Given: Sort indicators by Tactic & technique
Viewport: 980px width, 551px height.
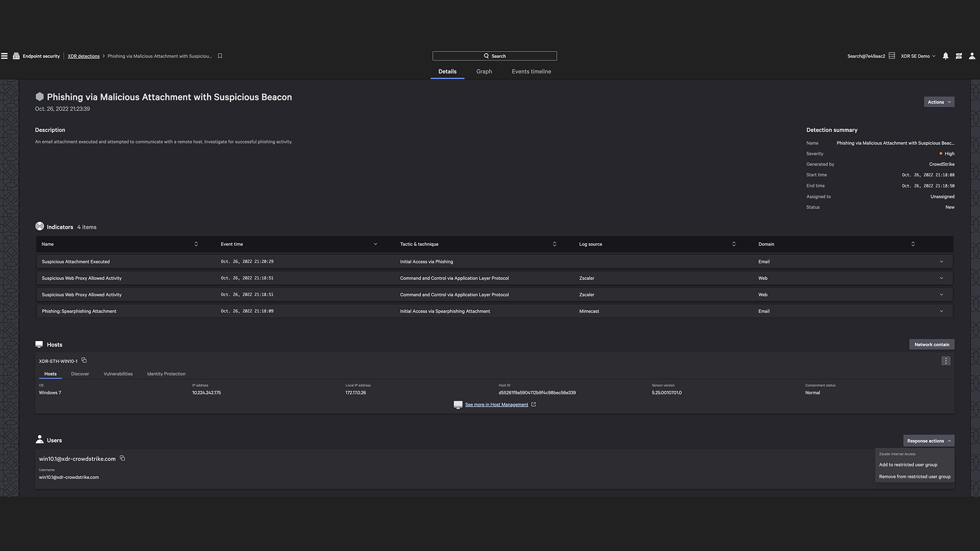Looking at the screenshot, I should (554, 244).
